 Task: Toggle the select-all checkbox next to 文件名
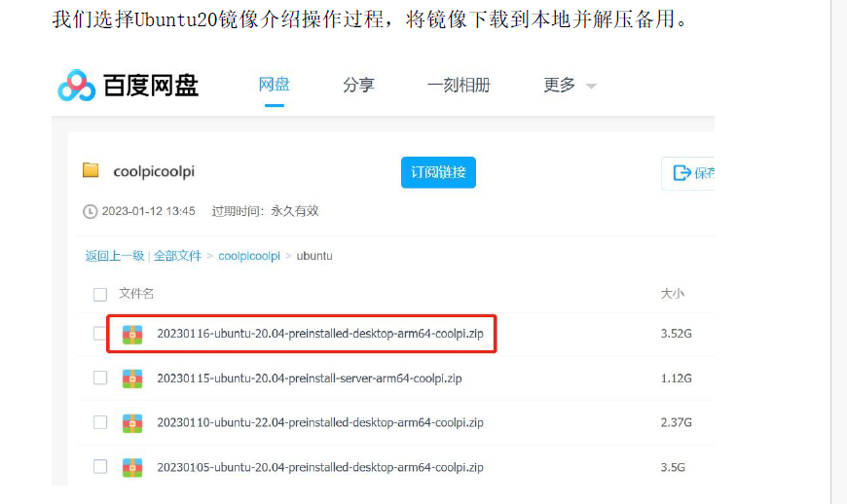(x=100, y=295)
